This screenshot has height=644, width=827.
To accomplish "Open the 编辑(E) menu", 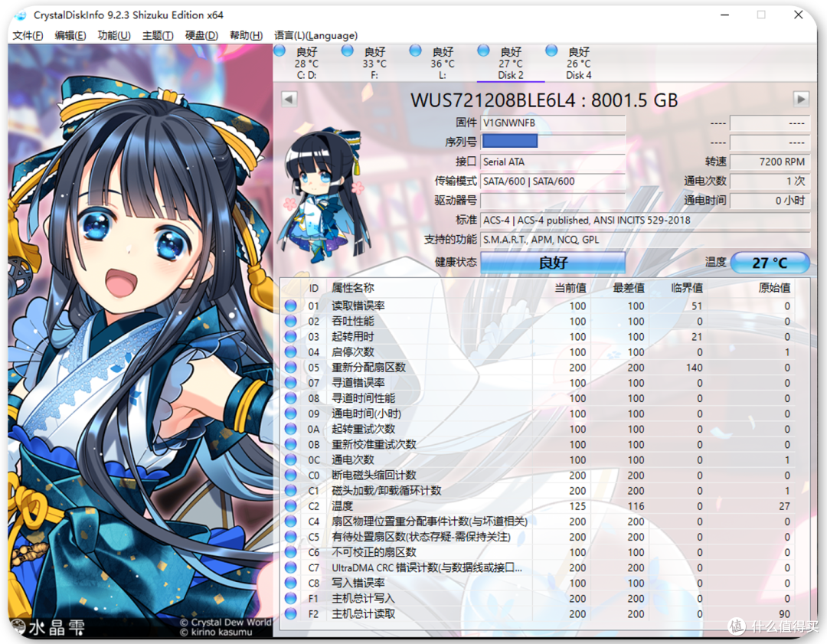I will [x=70, y=35].
